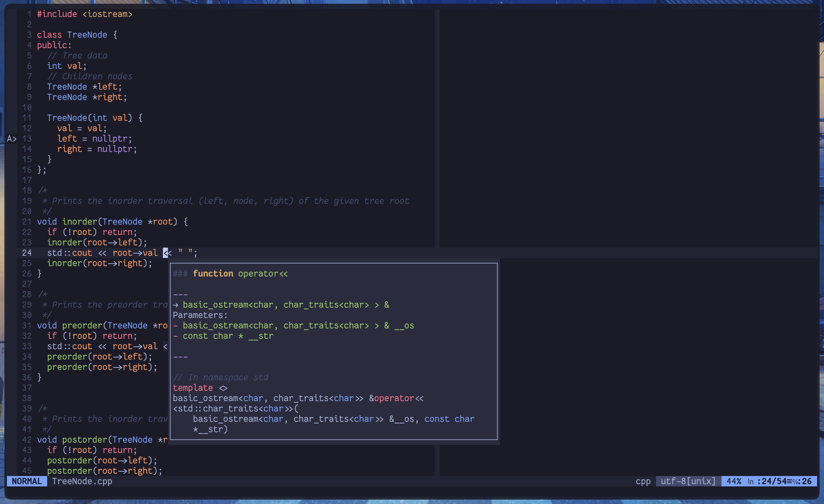Click the A> sign in the gutter
The height and width of the screenshot is (504, 824).
(12, 138)
